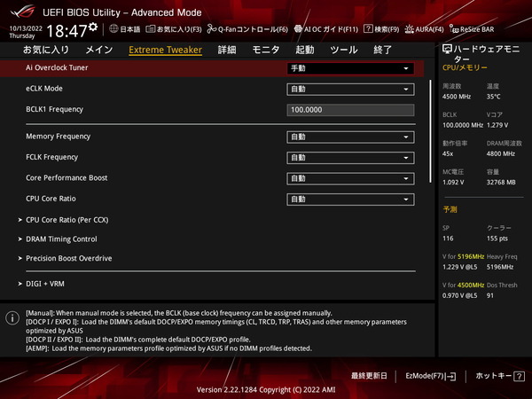Switch to the モニタ tab

(x=266, y=50)
